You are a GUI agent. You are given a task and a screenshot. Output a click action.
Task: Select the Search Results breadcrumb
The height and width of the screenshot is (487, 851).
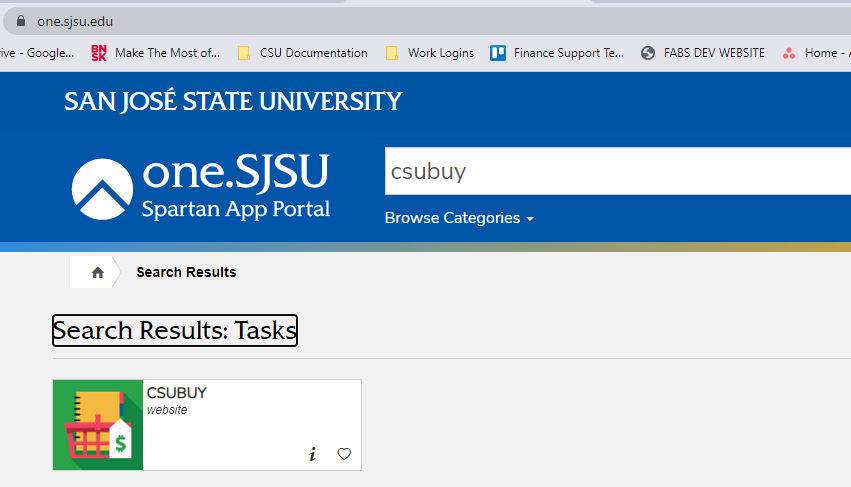pyautogui.click(x=186, y=272)
